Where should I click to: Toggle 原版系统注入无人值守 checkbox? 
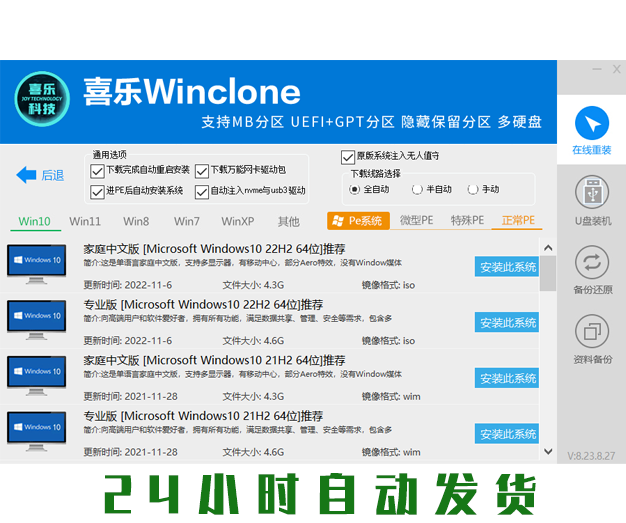[348, 157]
